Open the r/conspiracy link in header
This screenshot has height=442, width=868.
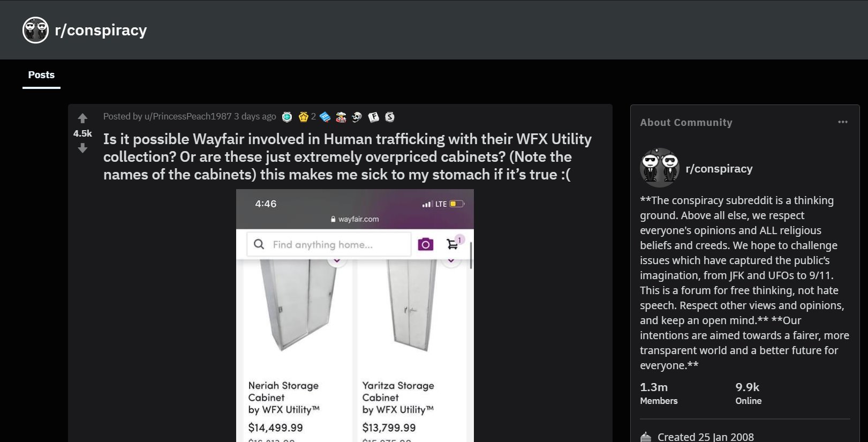click(101, 30)
